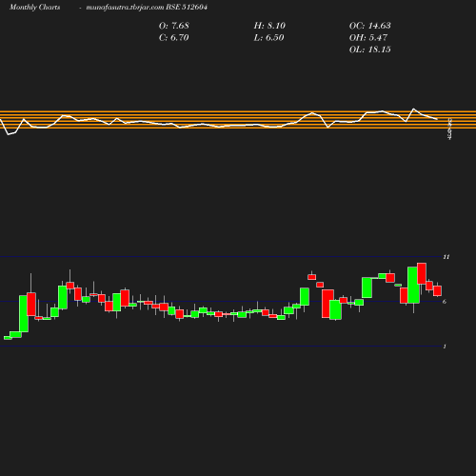Image resolution: width=476 pixels, height=476 pixels.
Task: Click the white indicator line's highest peak
Action: tap(413, 109)
